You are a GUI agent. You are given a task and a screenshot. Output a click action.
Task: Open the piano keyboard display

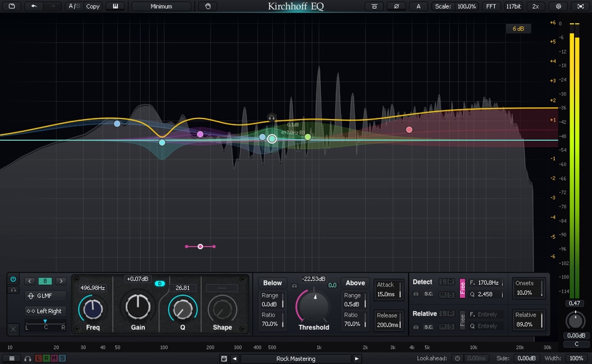click(115, 6)
